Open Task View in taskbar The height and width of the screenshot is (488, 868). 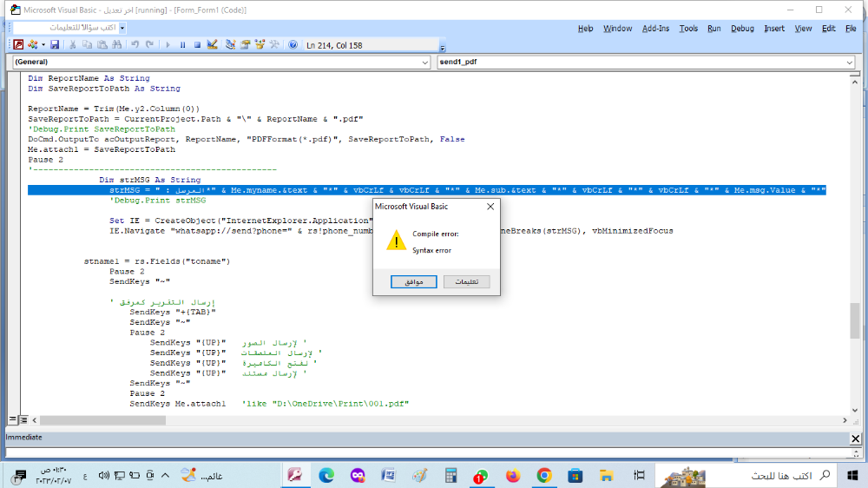639,475
